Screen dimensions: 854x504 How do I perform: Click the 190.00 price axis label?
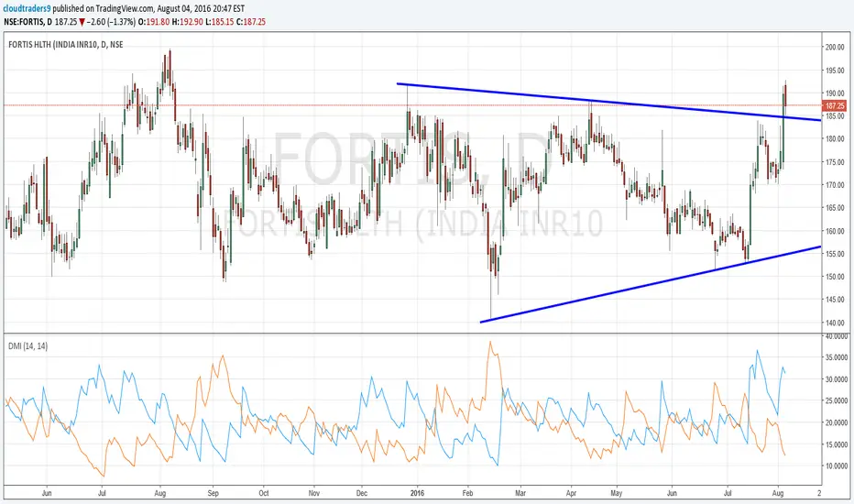click(x=835, y=93)
